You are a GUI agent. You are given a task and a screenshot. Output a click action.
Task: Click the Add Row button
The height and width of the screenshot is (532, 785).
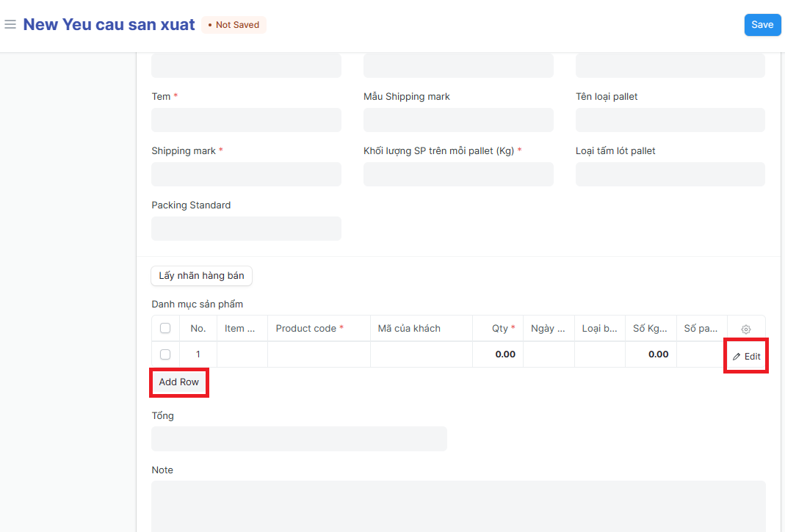click(179, 382)
